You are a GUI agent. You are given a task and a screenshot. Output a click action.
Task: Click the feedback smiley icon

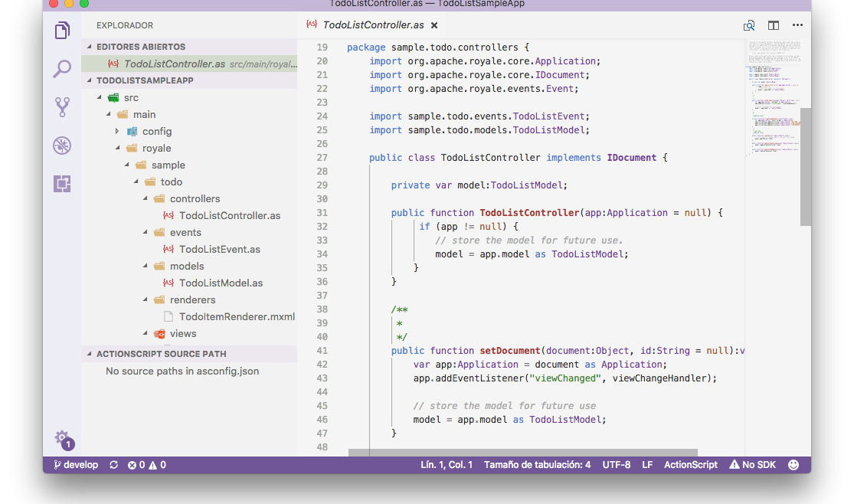pyautogui.click(x=793, y=465)
